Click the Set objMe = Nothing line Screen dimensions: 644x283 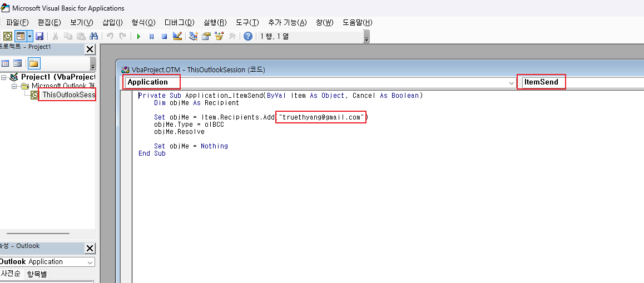pyautogui.click(x=191, y=146)
